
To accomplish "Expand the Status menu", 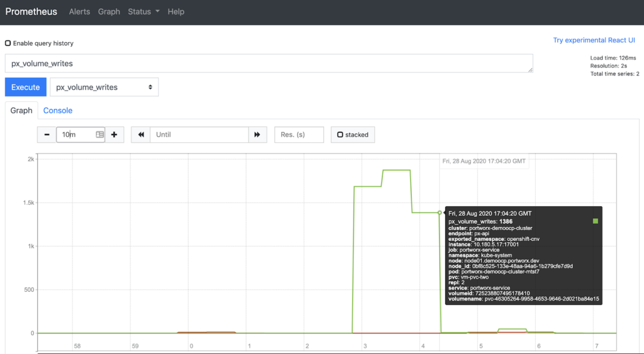I will 143,12.
